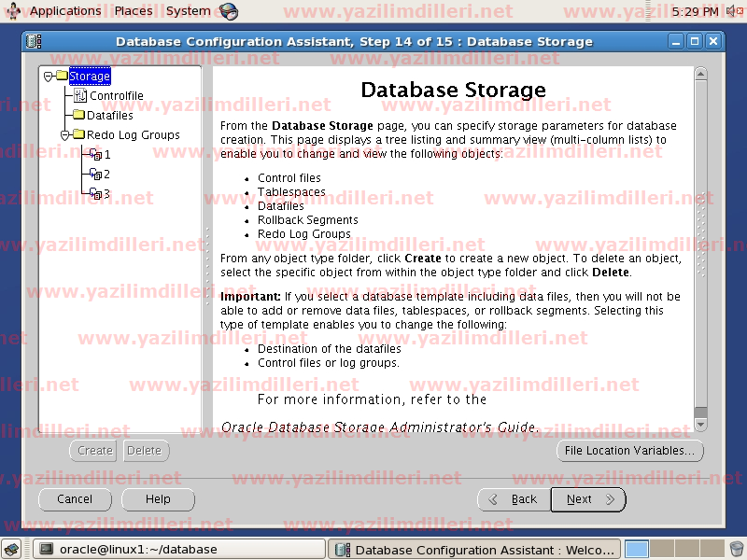Viewport: 747px width, 560px height.
Task: Click the Datafiles folder icon
Action: tap(78, 116)
